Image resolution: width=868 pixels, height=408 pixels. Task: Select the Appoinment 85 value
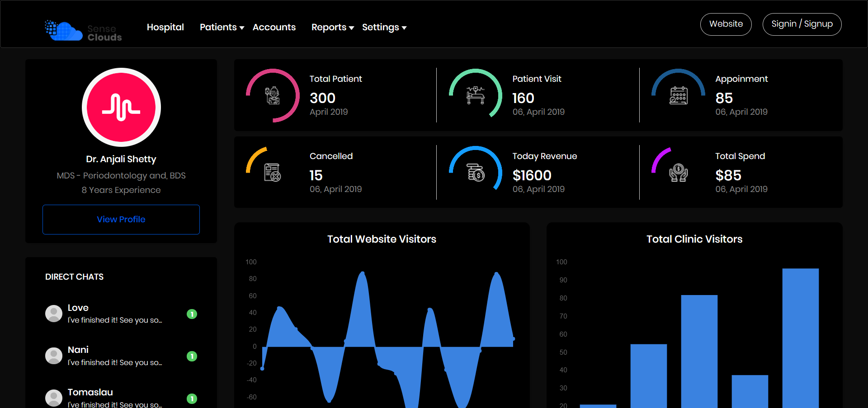[724, 98]
